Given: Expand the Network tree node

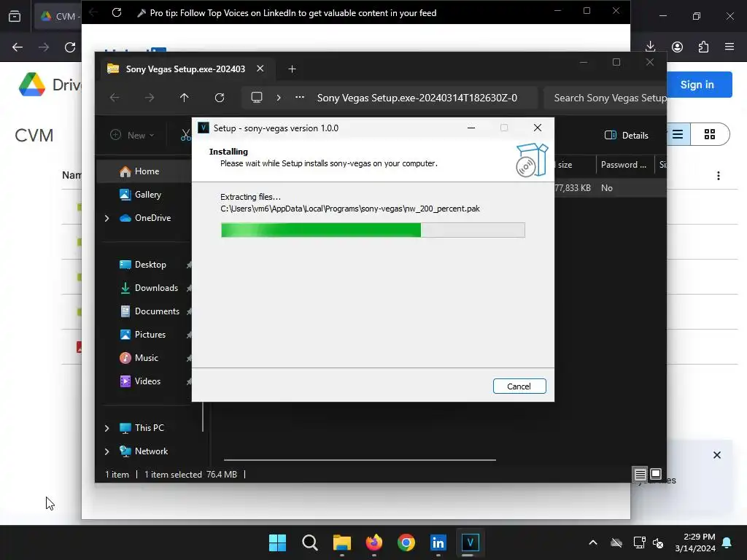Looking at the screenshot, I should 107,451.
